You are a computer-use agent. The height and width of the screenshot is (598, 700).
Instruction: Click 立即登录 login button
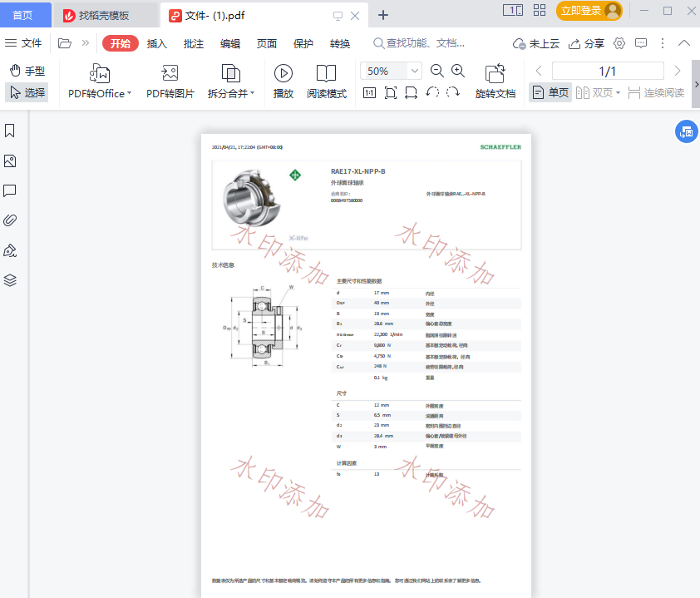[589, 10]
